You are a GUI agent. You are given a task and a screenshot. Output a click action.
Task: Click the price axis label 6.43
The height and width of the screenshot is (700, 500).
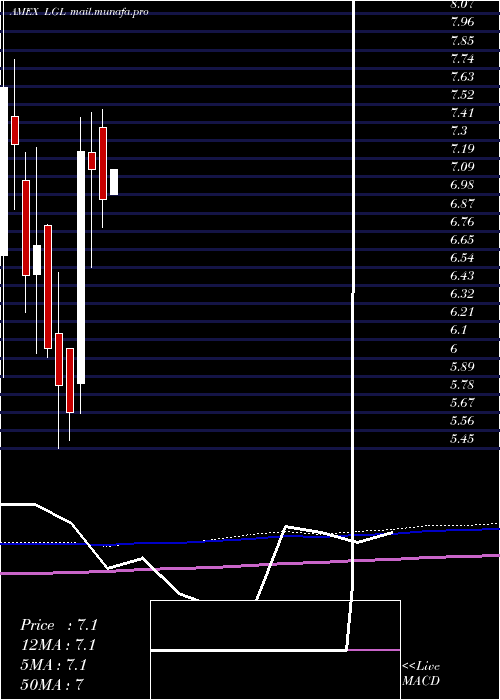click(x=462, y=275)
